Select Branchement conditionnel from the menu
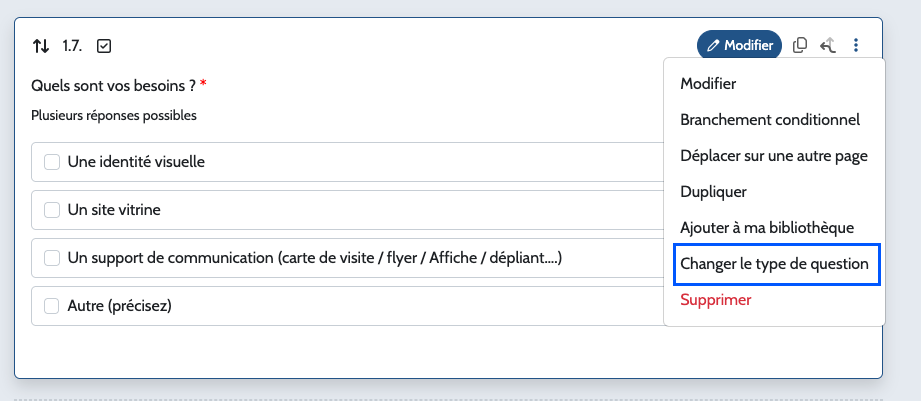 click(770, 120)
